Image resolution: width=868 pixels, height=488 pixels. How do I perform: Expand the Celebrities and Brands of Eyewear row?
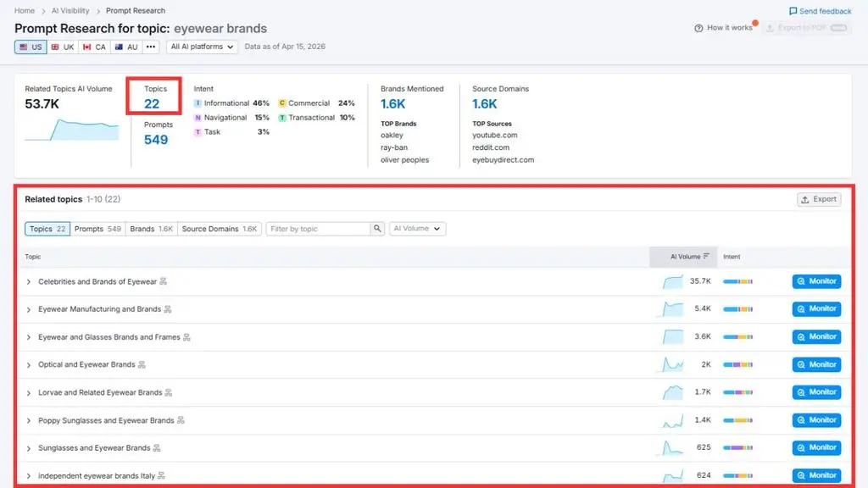(x=29, y=282)
